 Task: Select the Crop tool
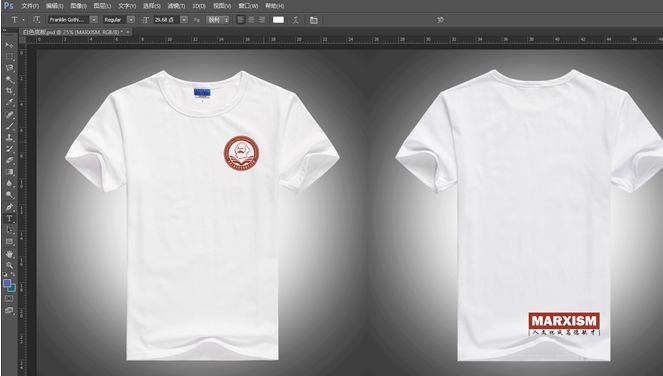(9, 91)
